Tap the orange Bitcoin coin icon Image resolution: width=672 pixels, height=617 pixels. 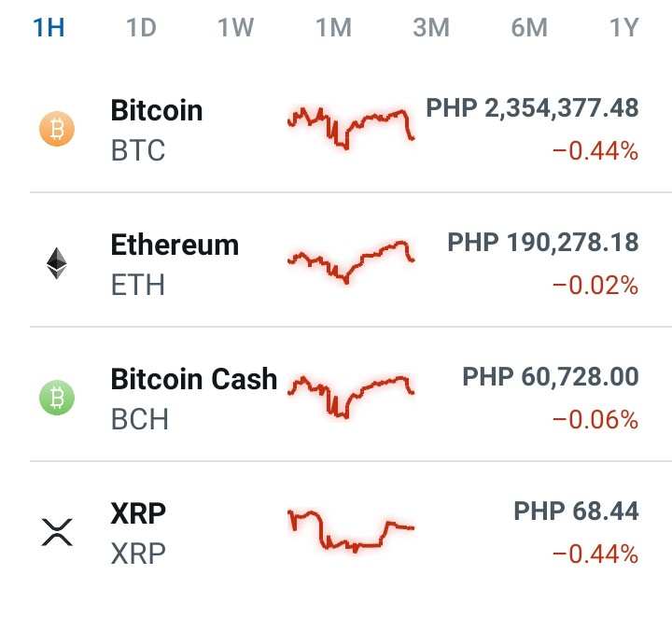(x=57, y=129)
